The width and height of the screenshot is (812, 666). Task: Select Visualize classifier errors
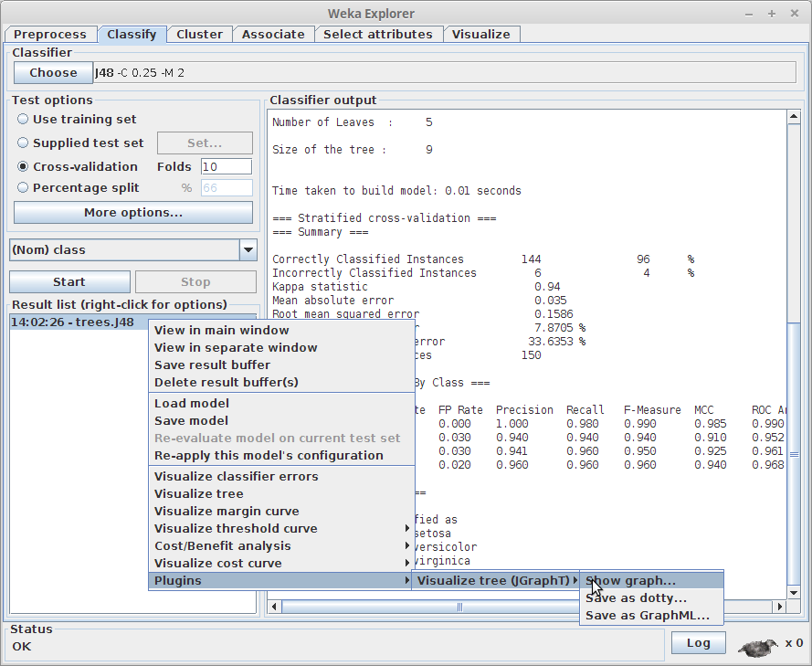tap(281, 477)
